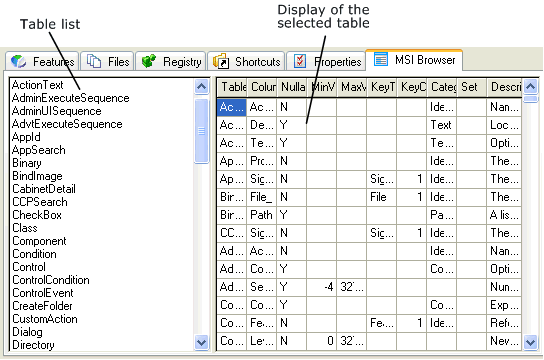The width and height of the screenshot is (544, 360).
Task: Select ControlCondition in the list
Action: (51, 280)
